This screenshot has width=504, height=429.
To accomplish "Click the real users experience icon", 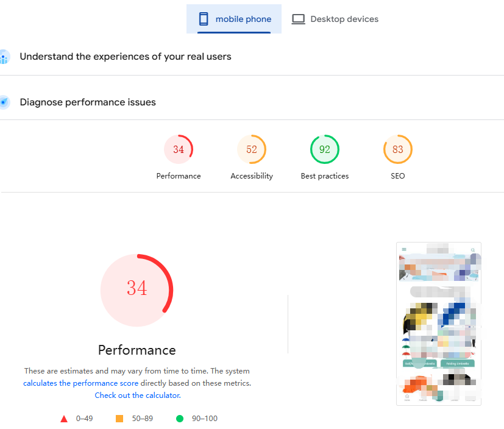I will tap(4, 57).
